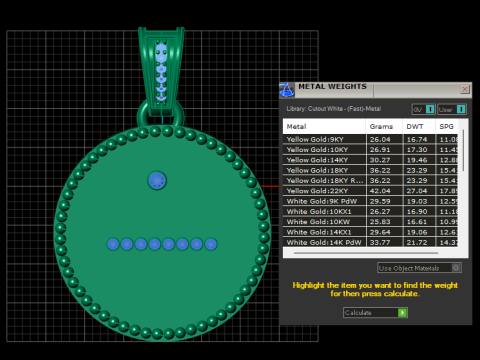
Task: Select the White Gold:14K PdW row
Action: click(x=370, y=242)
